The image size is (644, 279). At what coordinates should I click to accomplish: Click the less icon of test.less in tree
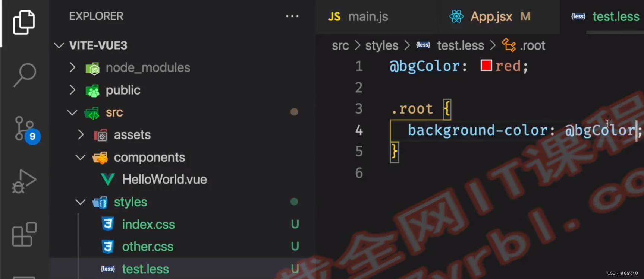coord(108,269)
